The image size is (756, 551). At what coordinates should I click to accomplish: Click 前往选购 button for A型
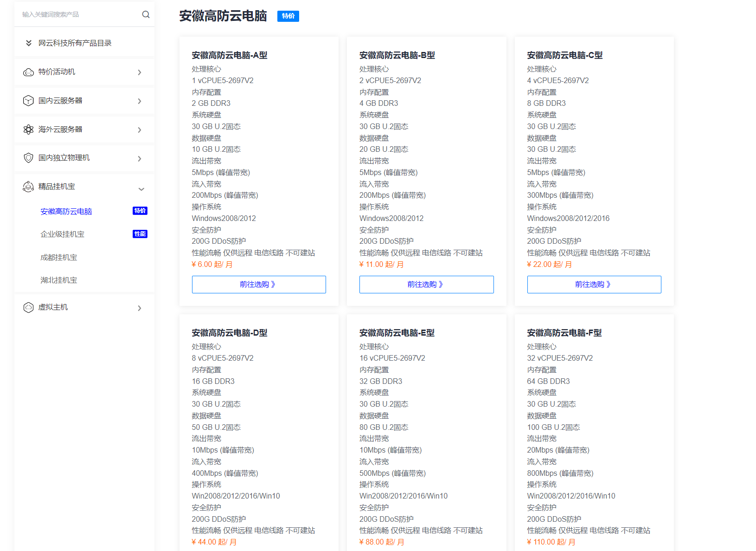tap(259, 285)
